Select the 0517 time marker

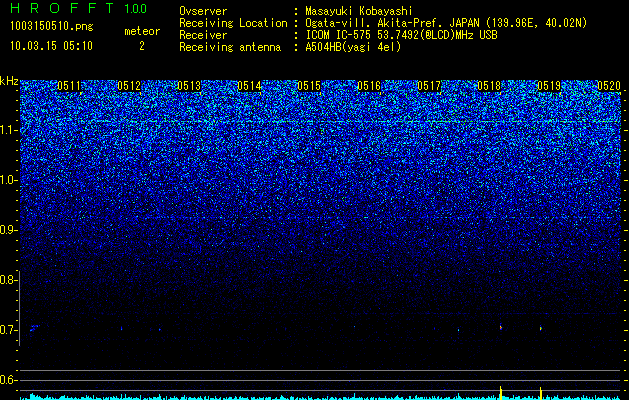click(429, 86)
